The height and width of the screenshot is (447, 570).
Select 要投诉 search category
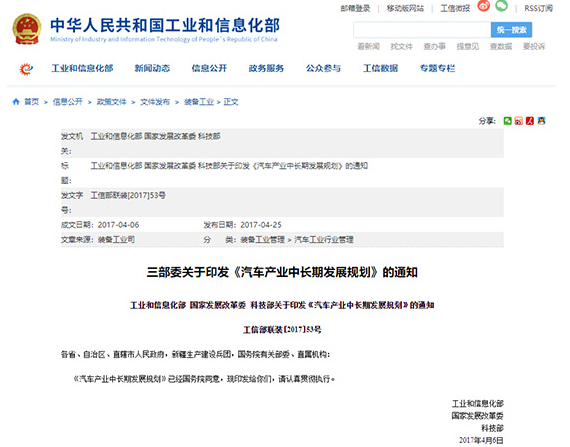534,47
